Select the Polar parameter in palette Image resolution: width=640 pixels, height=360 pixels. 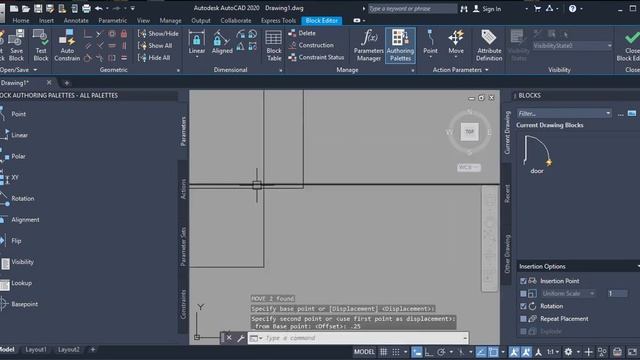point(13,156)
